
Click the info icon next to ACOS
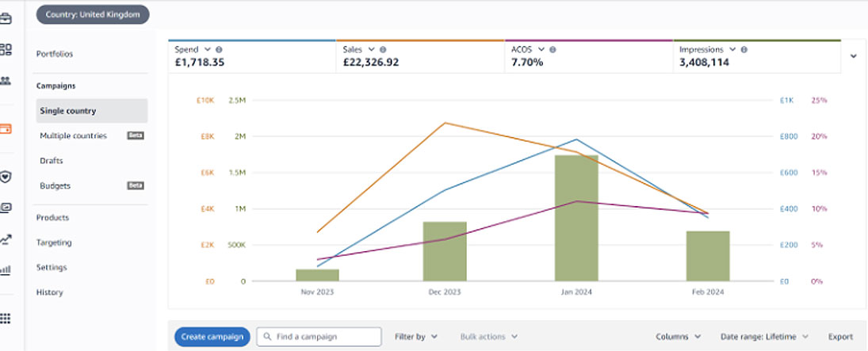[x=553, y=49]
